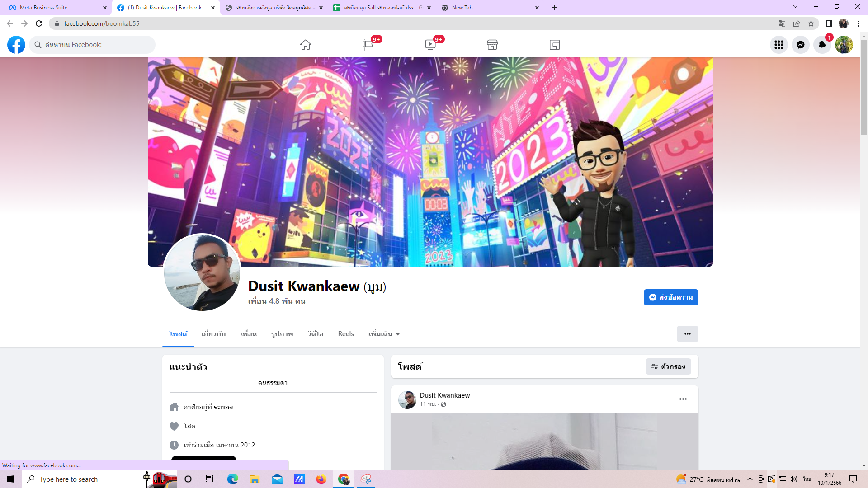
Task: Open the Facebook Watch video icon
Action: [x=430, y=45]
